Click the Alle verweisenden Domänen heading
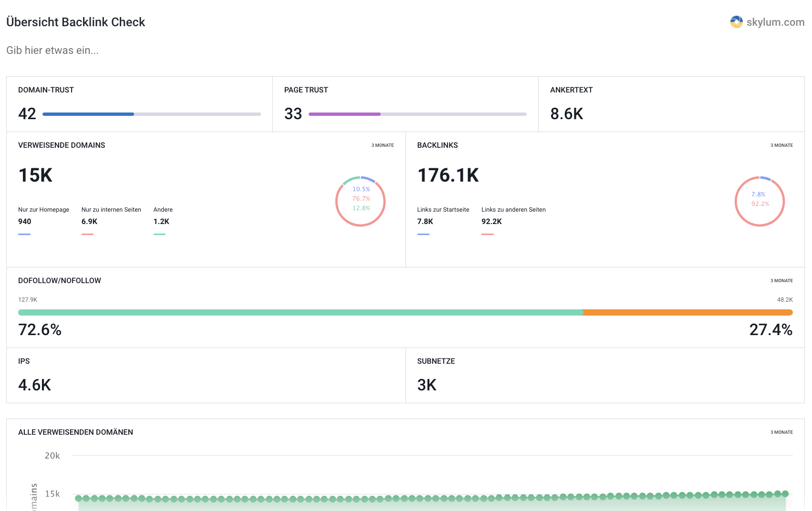 [75, 432]
